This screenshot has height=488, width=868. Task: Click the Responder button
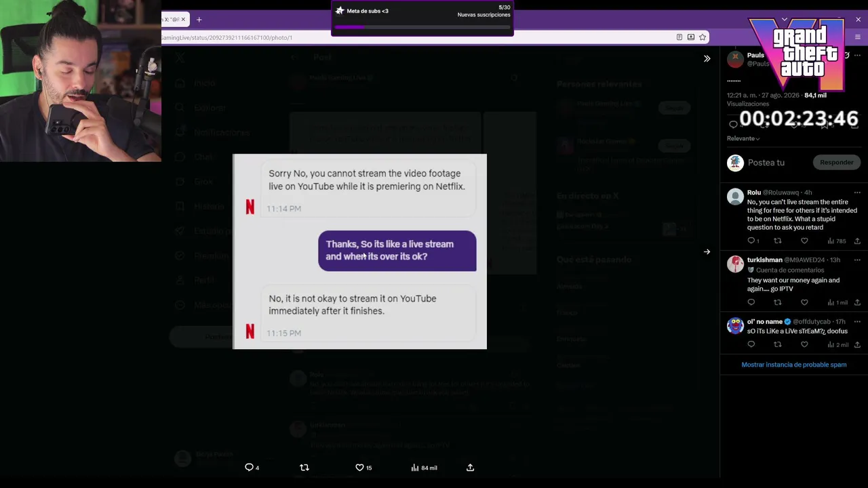pyautogui.click(x=836, y=163)
